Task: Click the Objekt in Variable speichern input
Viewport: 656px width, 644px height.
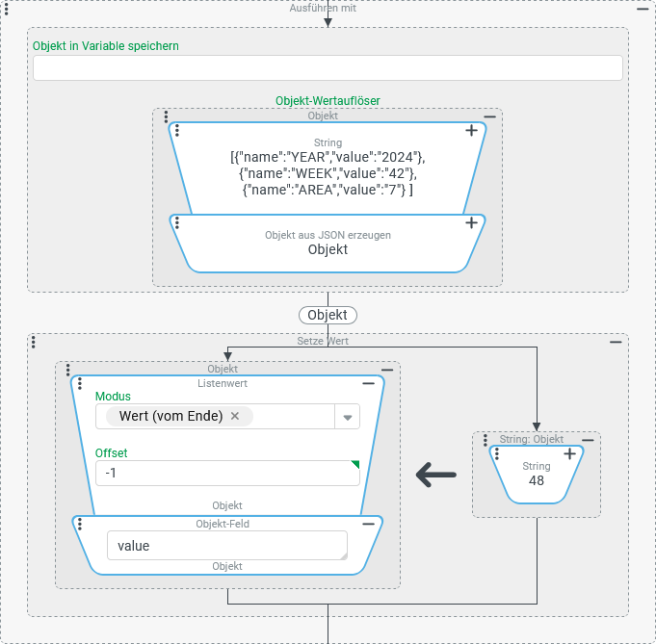Action: tap(328, 68)
